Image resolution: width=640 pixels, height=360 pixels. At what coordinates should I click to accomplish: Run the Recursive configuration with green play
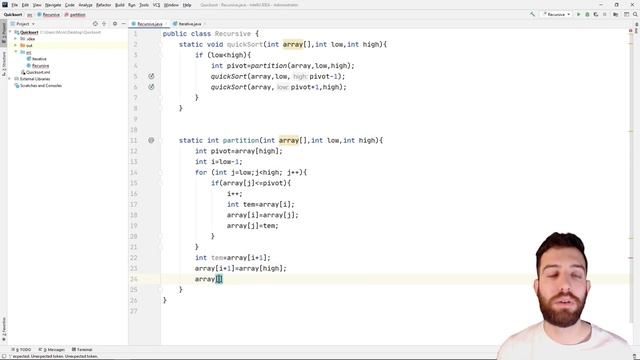point(578,14)
